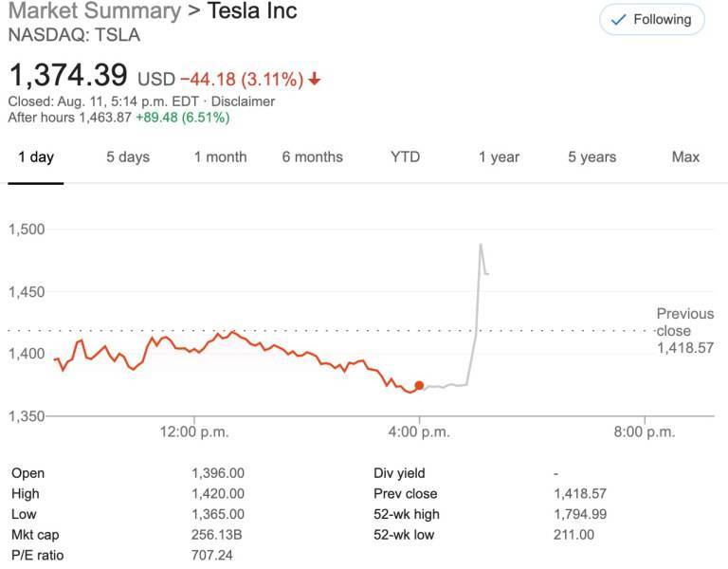
Task: Click the Mkt cap value 256.13B
Action: pyautogui.click(x=217, y=534)
